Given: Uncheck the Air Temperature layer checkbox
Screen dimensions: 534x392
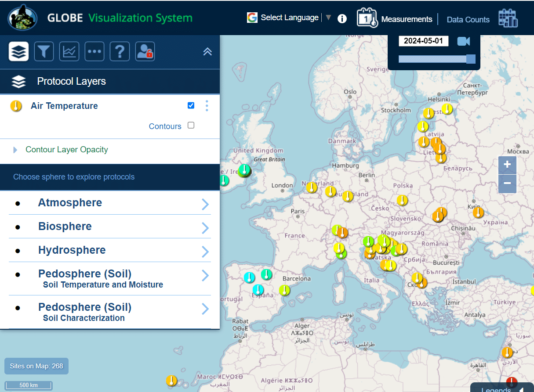Looking at the screenshot, I should tap(191, 105).
